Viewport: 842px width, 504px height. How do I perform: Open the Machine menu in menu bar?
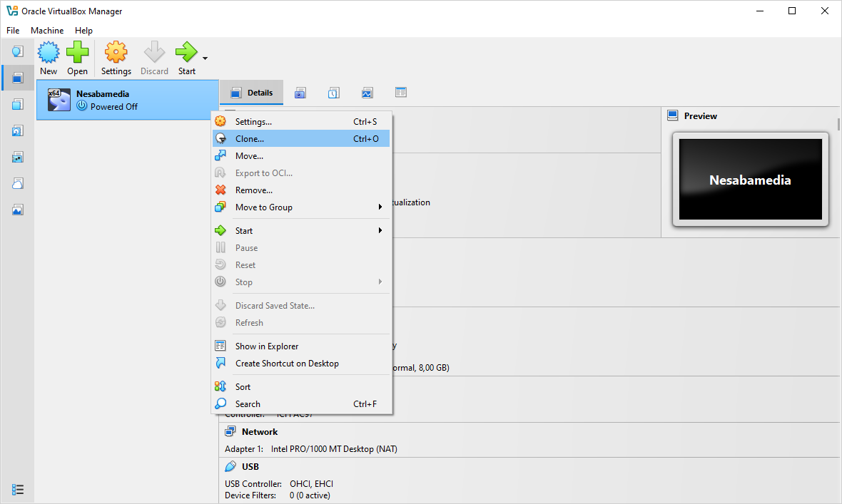point(47,31)
